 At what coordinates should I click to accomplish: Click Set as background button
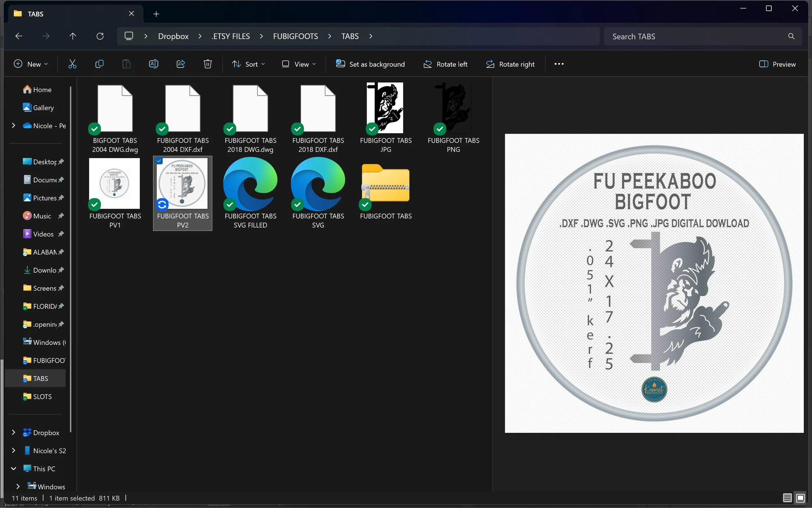point(370,64)
